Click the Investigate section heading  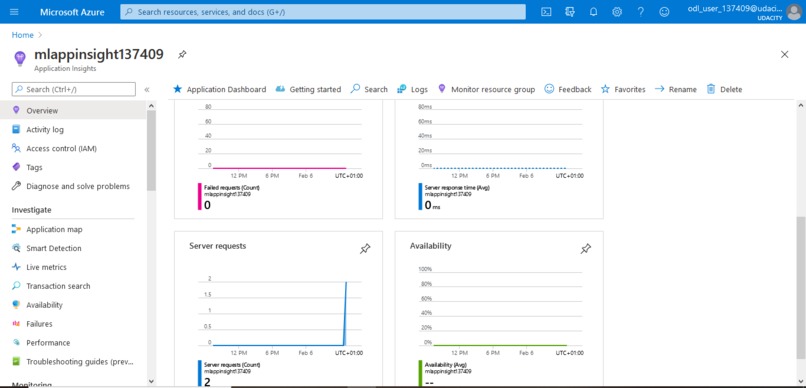[31, 210]
